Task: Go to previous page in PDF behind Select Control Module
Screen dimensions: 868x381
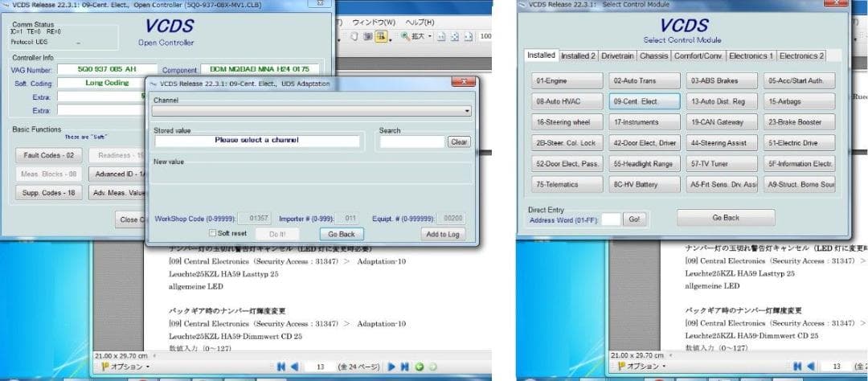Action: [811, 367]
